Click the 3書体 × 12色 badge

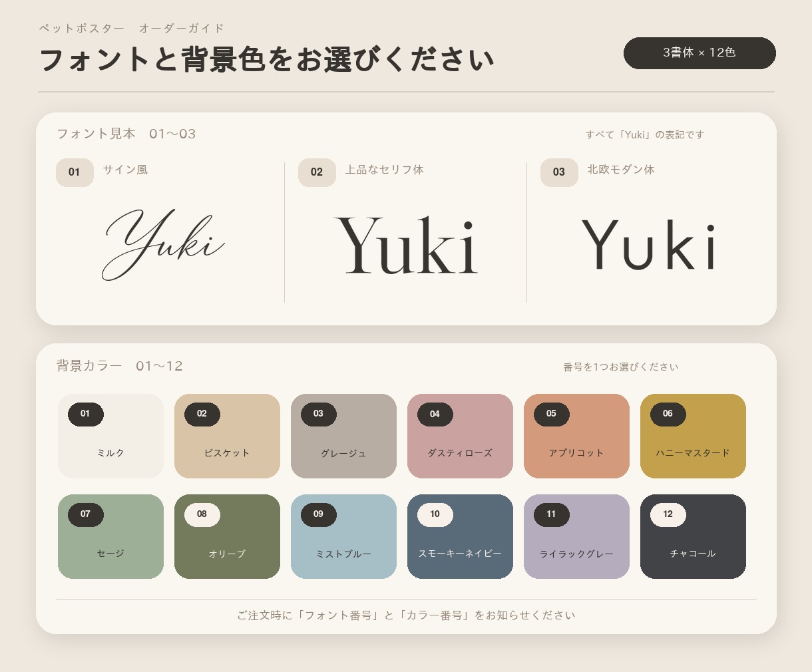pos(700,53)
